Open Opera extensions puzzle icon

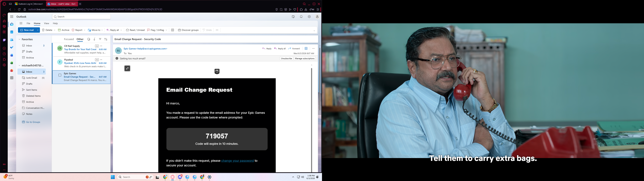[301, 10]
